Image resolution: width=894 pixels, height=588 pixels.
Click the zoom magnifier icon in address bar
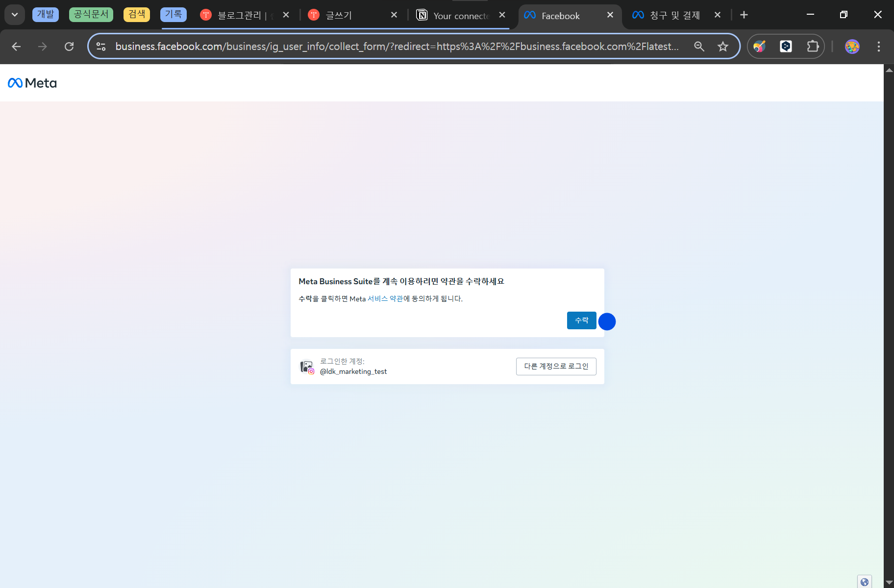(699, 47)
